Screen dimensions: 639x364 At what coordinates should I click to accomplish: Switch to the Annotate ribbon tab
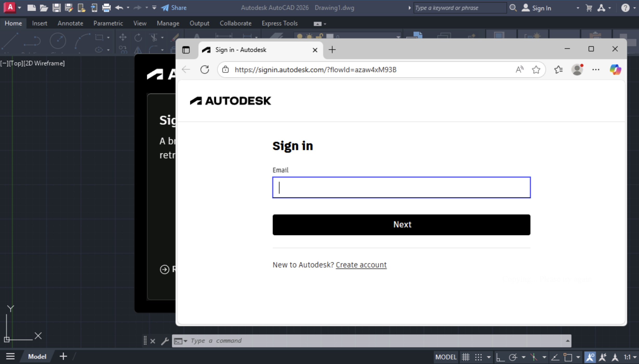point(70,23)
